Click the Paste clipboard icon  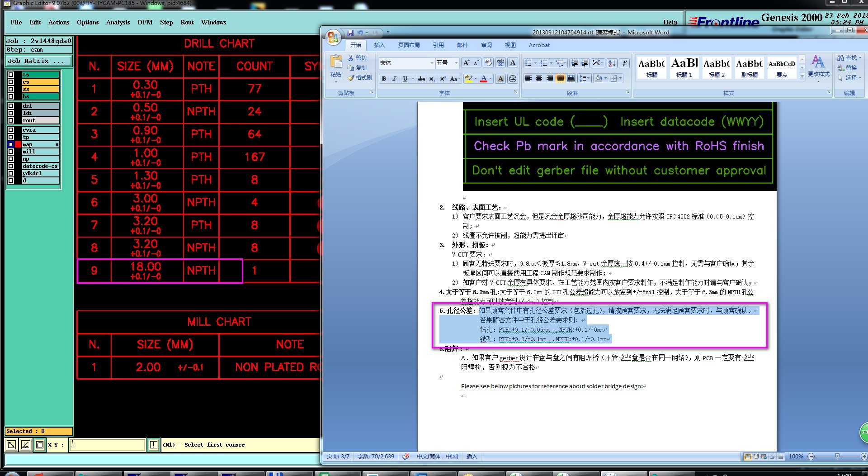pyautogui.click(x=336, y=62)
